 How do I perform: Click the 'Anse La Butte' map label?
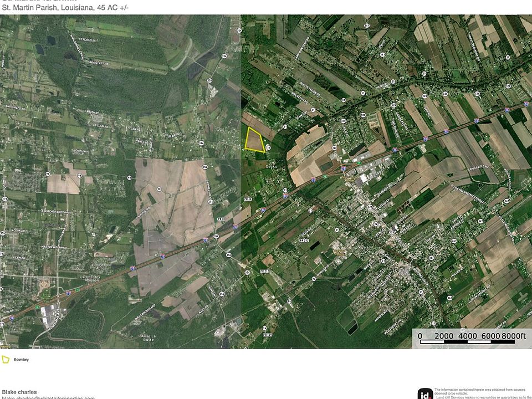[x=149, y=337]
